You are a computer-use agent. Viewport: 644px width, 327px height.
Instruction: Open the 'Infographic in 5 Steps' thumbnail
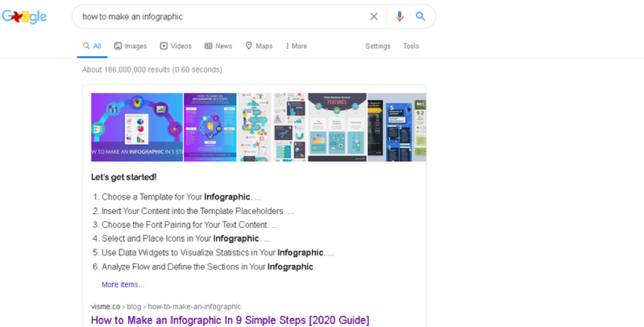point(210,127)
